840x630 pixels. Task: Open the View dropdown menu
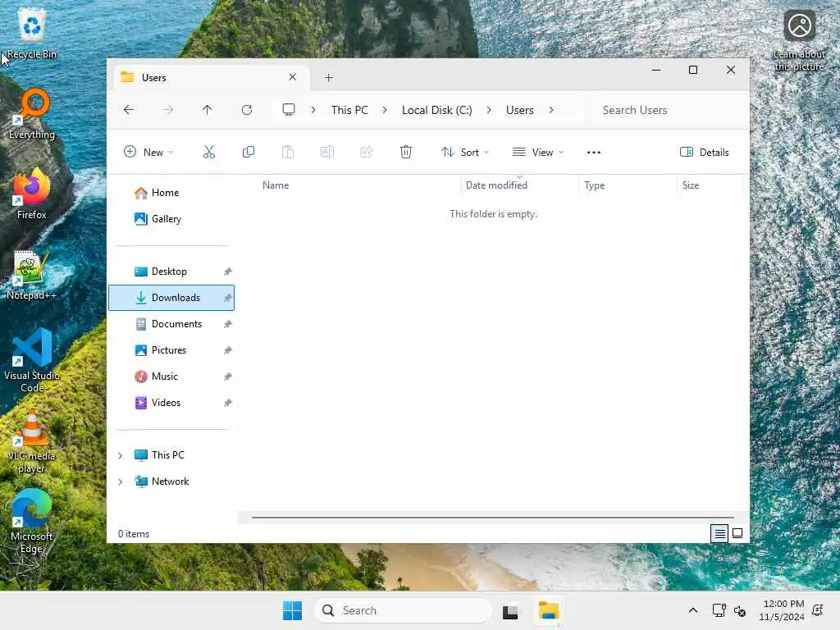pos(538,152)
